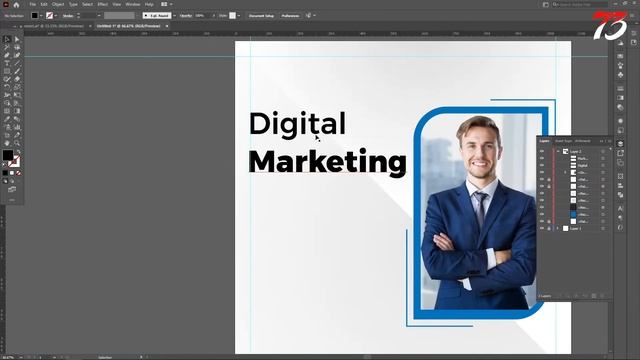Select the Zoom tool
The image size is (640, 360).
pyautogui.click(x=17, y=143)
